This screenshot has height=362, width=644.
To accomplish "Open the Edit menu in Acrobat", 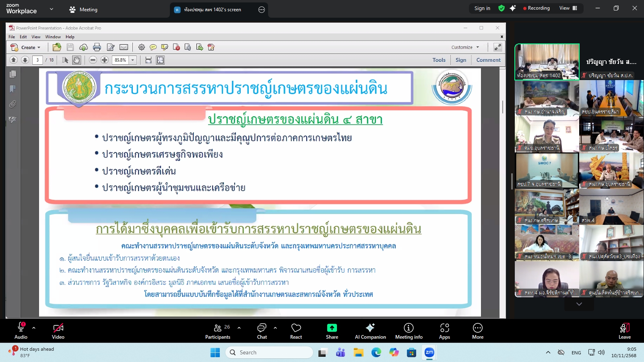I will (x=23, y=37).
